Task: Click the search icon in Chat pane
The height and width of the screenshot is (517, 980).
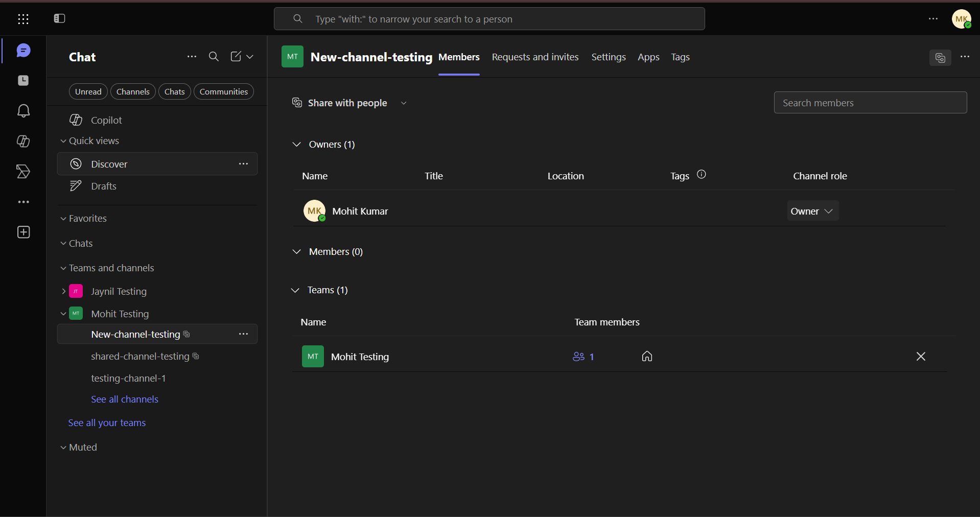Action: [214, 57]
